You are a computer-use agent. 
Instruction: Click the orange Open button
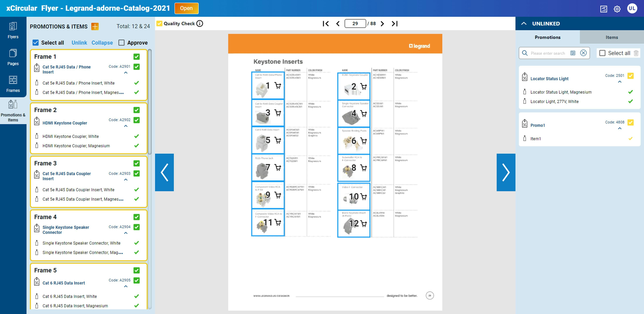[x=186, y=8]
